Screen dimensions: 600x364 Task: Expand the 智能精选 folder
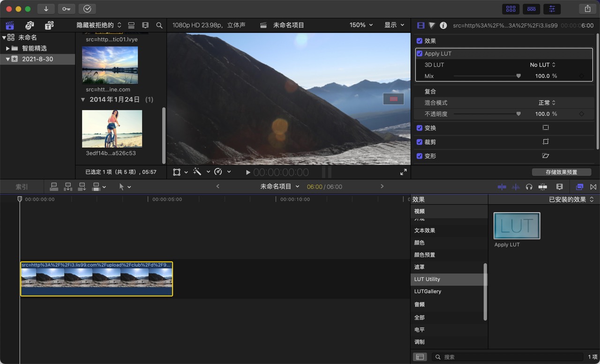click(x=8, y=48)
